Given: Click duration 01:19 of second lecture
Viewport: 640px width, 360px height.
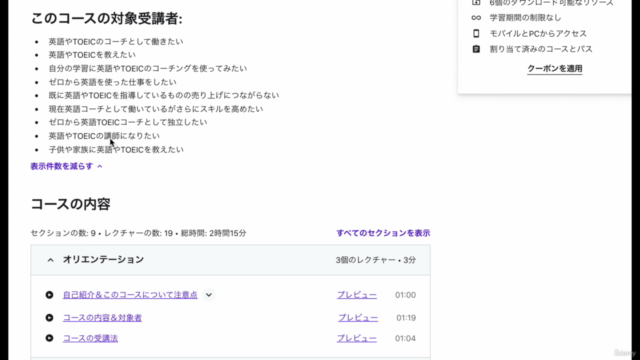Looking at the screenshot, I should 406,318.
